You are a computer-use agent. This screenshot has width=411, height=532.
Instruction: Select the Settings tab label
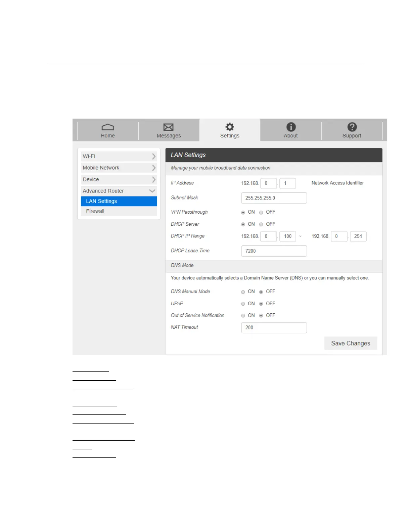click(230, 136)
